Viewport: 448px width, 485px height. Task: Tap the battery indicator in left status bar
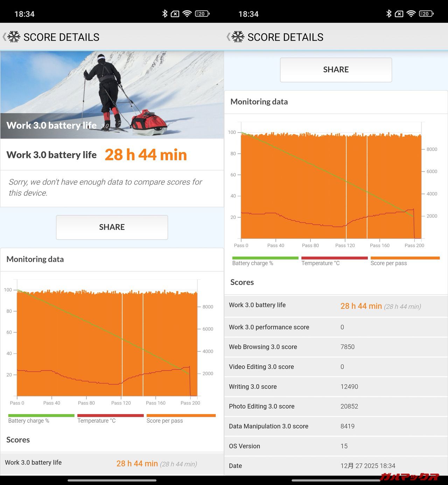(202, 14)
